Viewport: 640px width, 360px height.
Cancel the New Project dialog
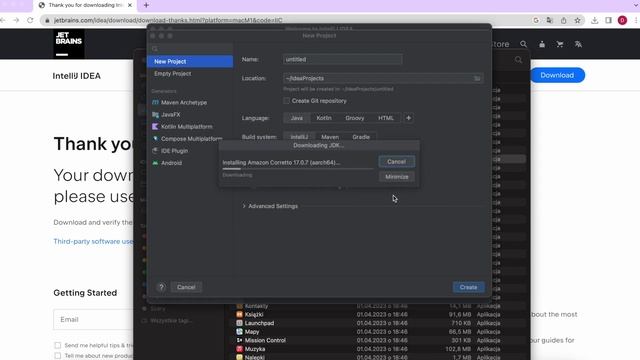(186, 287)
